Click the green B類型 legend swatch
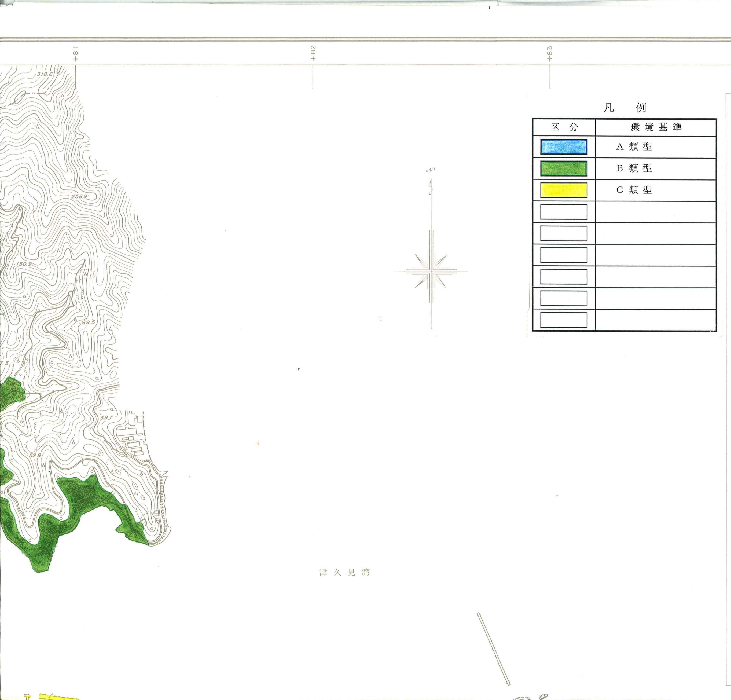 coord(564,168)
